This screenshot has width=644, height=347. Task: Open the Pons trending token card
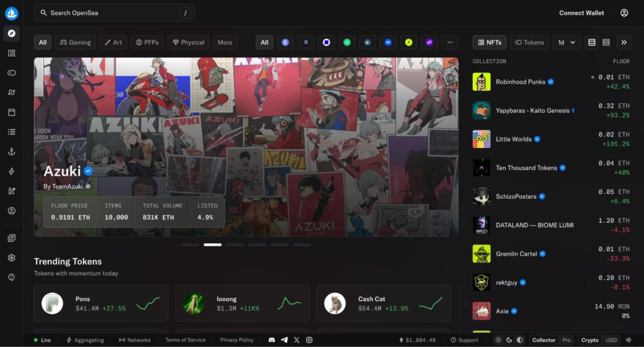click(101, 304)
